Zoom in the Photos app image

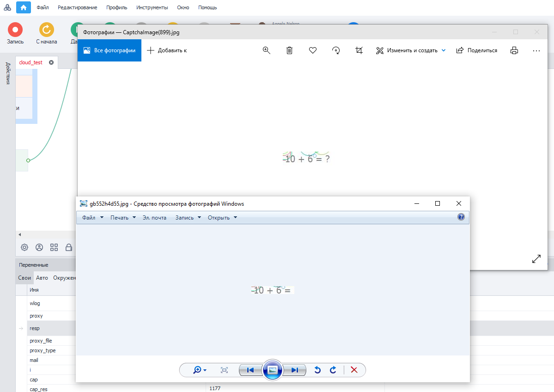(267, 50)
